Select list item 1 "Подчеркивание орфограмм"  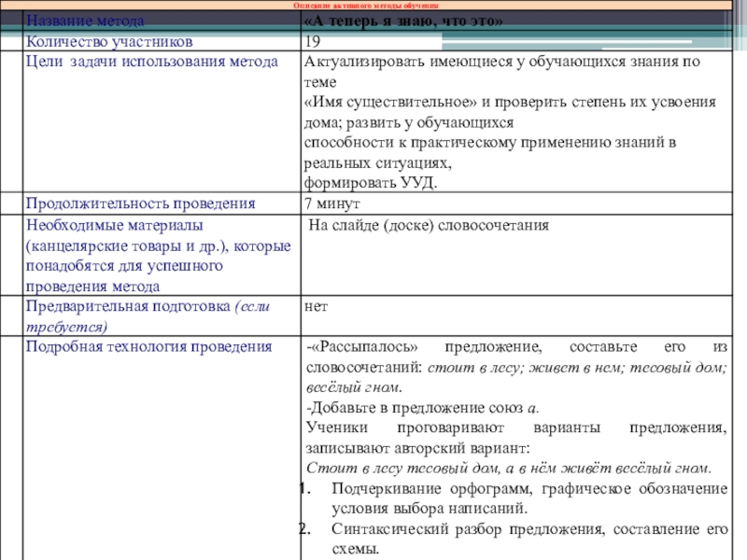point(528,489)
